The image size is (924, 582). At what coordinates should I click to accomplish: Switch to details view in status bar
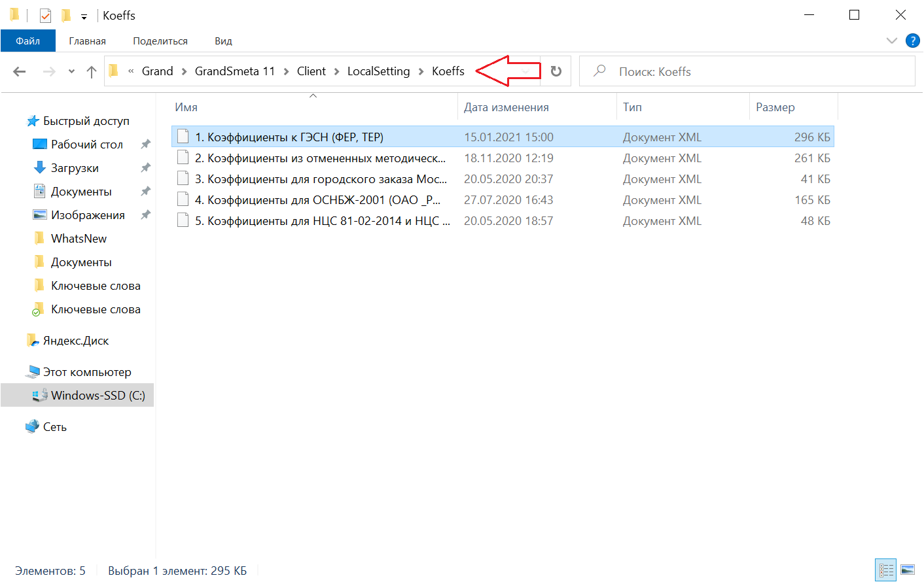click(x=886, y=570)
